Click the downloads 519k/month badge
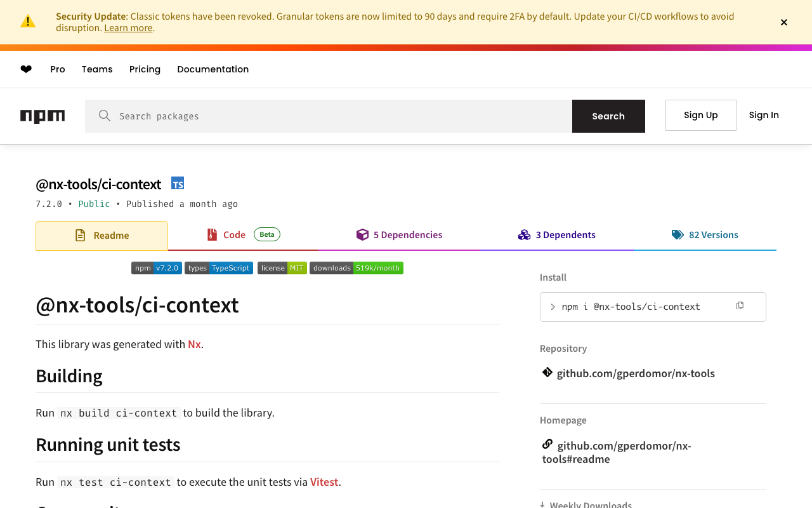The image size is (812, 508). coord(357,268)
